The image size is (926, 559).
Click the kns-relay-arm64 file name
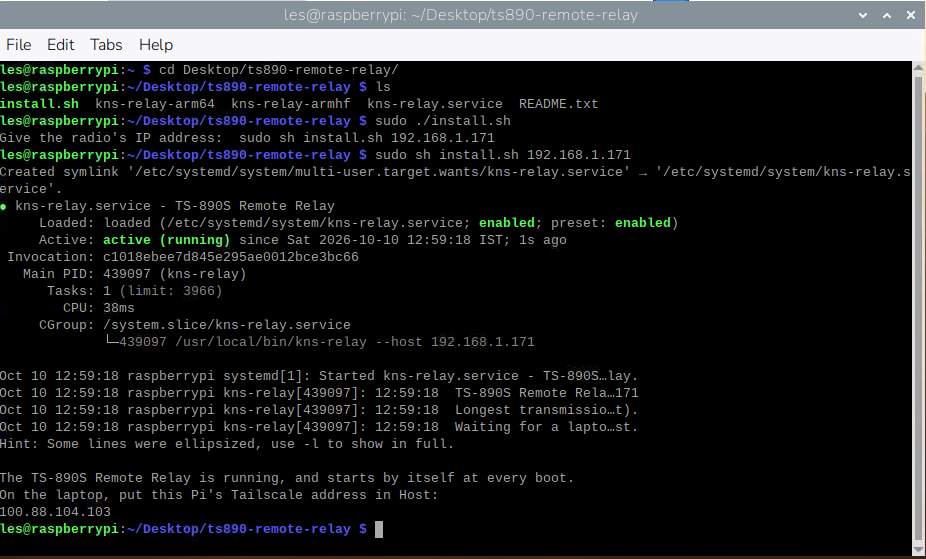pyautogui.click(x=155, y=104)
